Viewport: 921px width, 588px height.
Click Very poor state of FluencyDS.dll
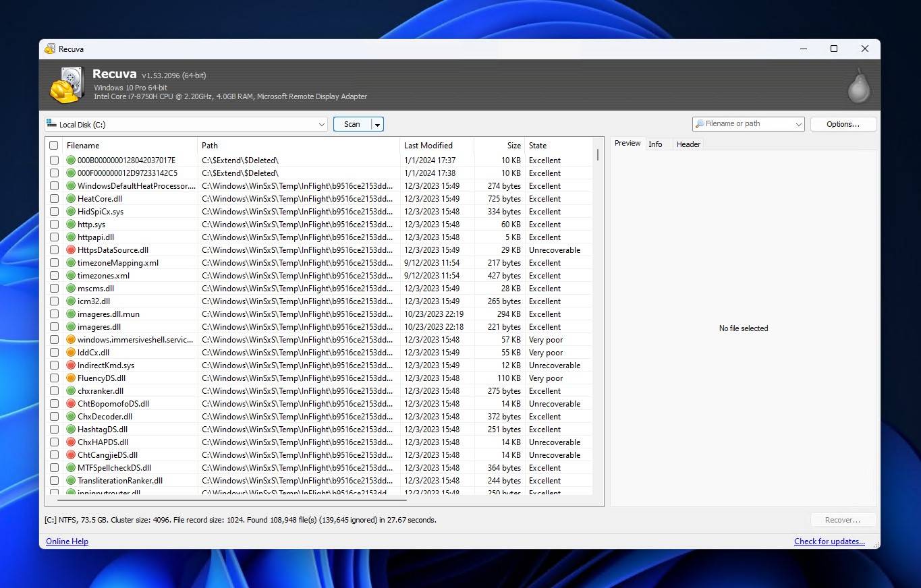pos(546,378)
